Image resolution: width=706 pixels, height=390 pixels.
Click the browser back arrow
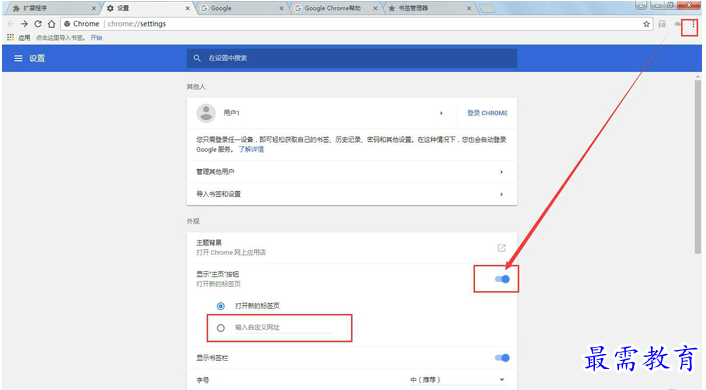click(11, 24)
